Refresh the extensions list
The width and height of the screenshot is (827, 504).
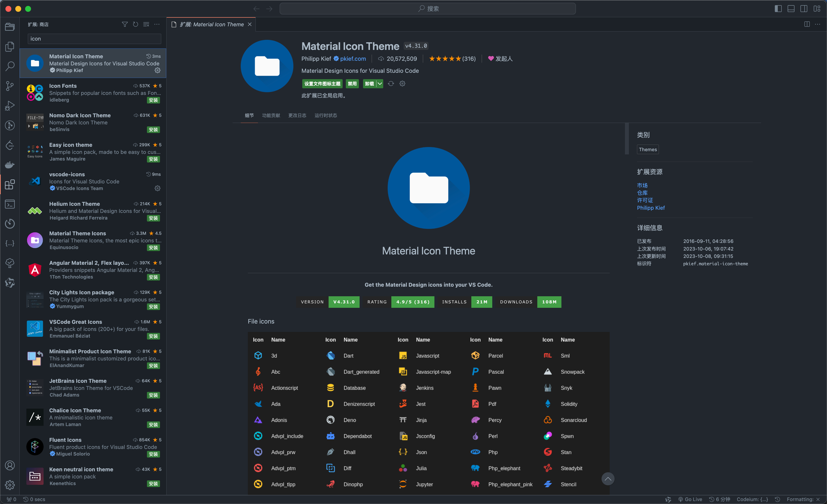point(135,25)
